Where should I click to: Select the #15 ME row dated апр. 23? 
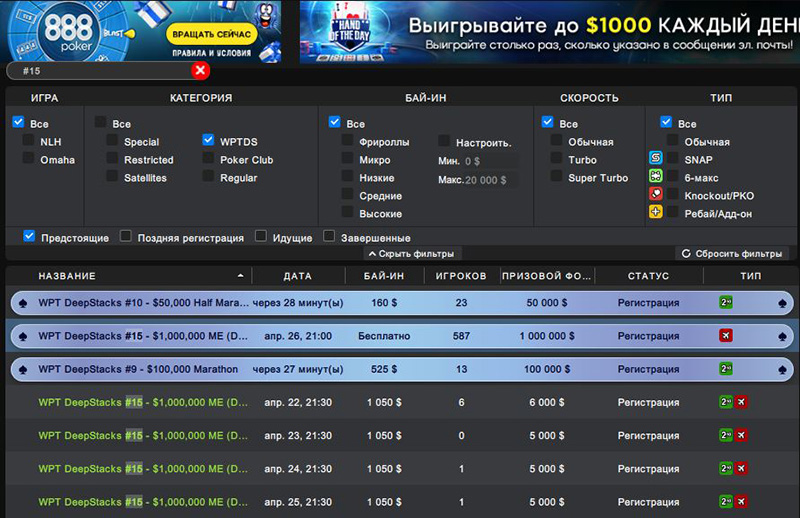coord(402,435)
